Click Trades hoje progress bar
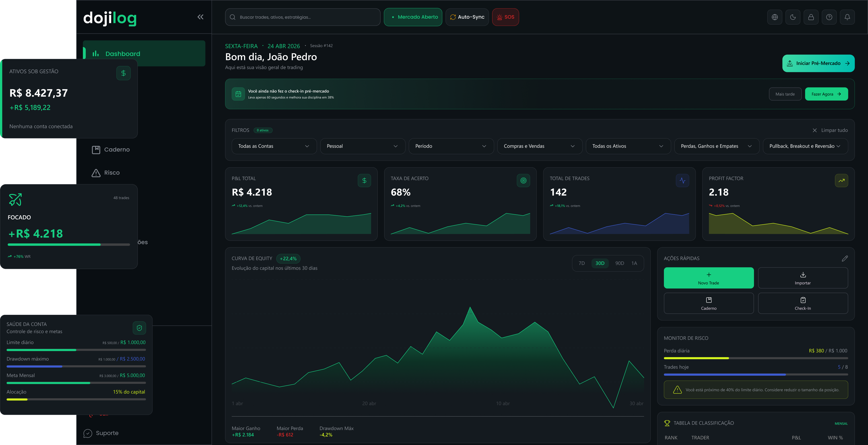The image size is (868, 445). (x=756, y=375)
